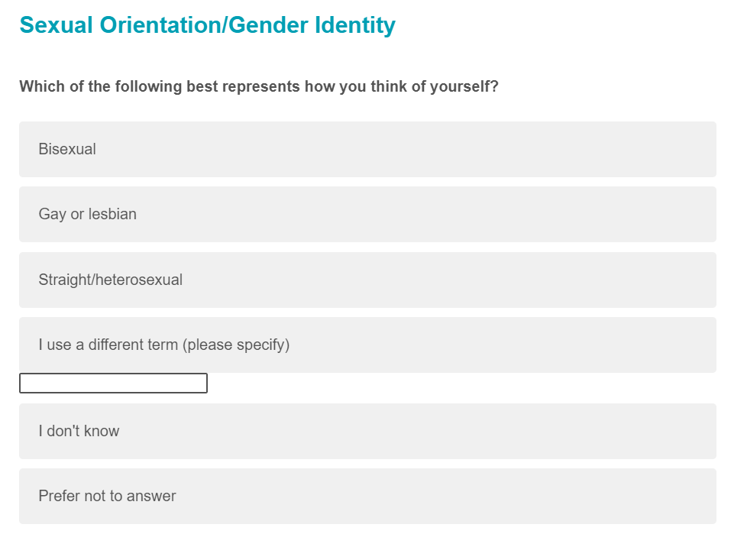Place cursor in the different-term text field
The image size is (731, 560).
pos(113,384)
